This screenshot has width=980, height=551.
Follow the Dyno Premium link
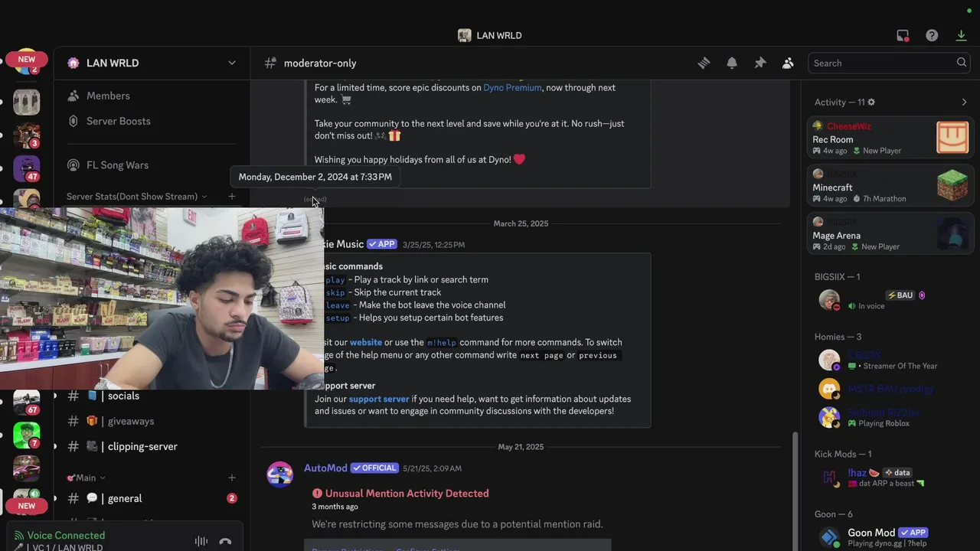coord(512,88)
